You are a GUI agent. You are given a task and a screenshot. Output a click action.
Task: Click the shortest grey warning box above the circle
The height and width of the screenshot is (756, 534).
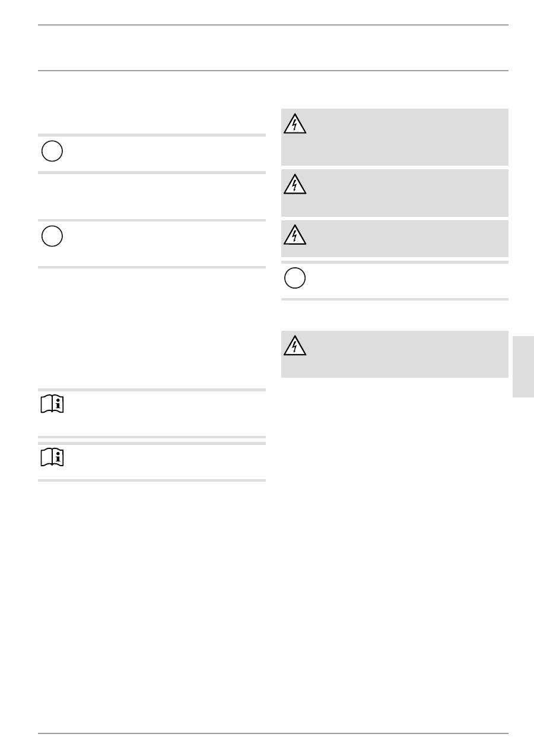pos(403,239)
